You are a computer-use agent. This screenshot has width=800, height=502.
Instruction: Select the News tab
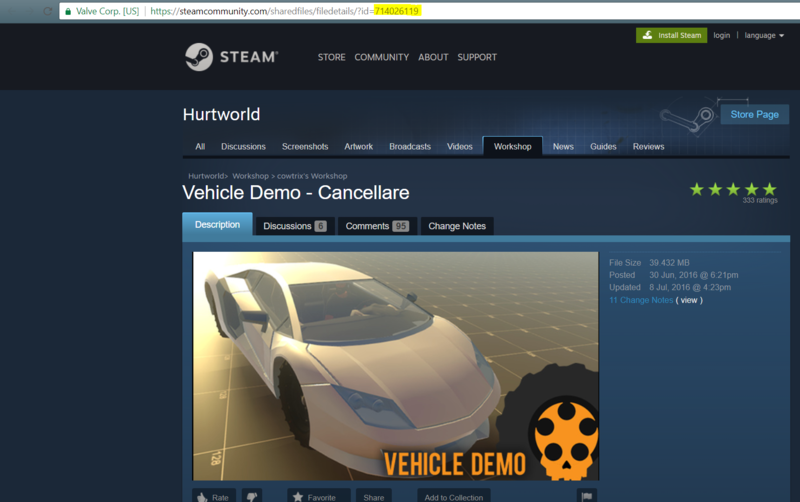(563, 146)
